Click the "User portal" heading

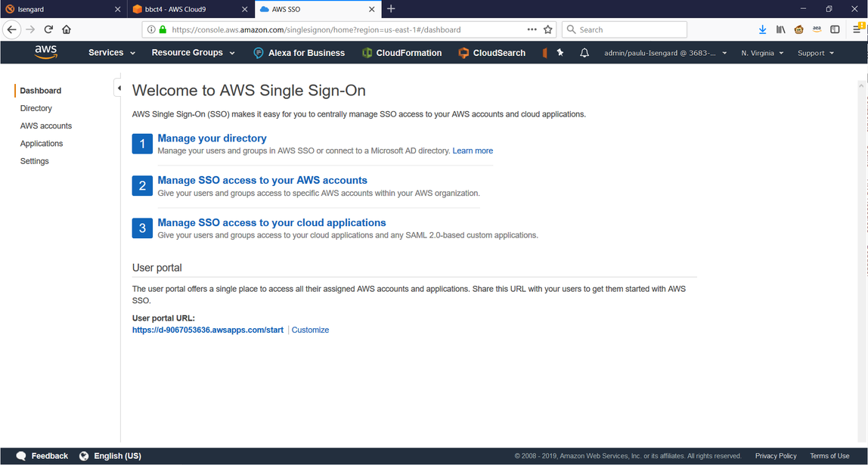(157, 268)
